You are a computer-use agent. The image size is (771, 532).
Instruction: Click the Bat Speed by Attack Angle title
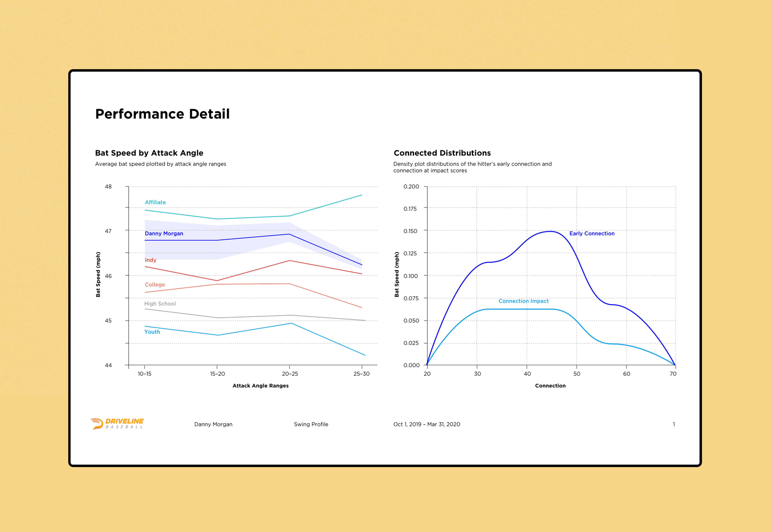(x=149, y=153)
